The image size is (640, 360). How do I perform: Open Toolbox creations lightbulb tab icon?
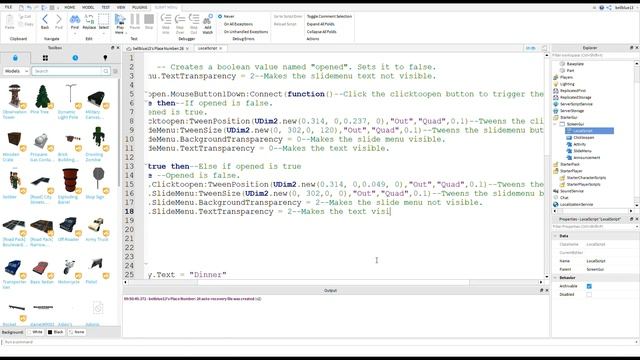[105, 58]
